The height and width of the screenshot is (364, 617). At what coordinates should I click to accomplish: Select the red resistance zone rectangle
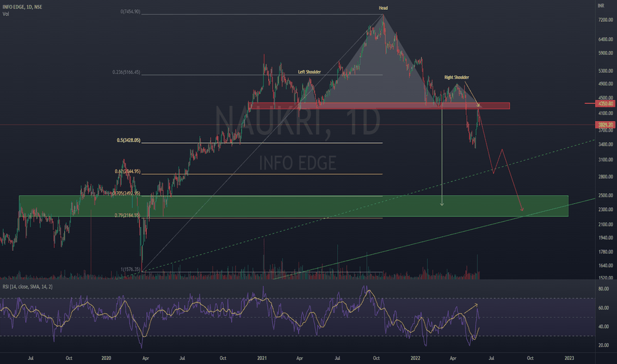pos(379,105)
